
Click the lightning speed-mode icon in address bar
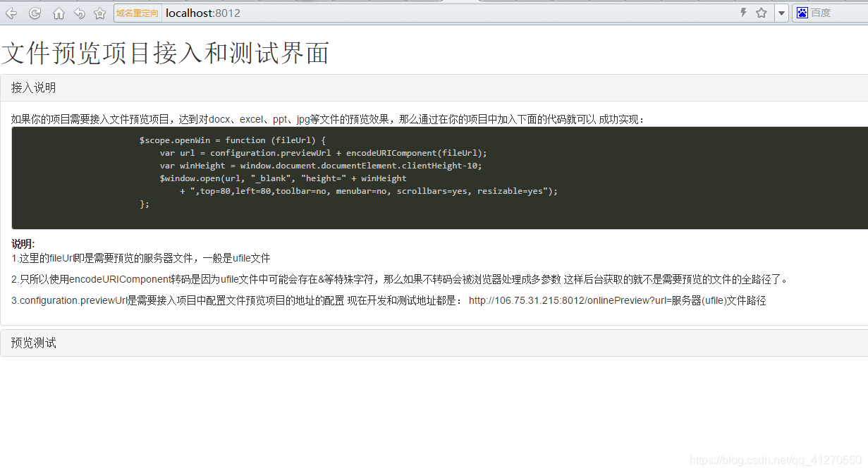pyautogui.click(x=743, y=13)
